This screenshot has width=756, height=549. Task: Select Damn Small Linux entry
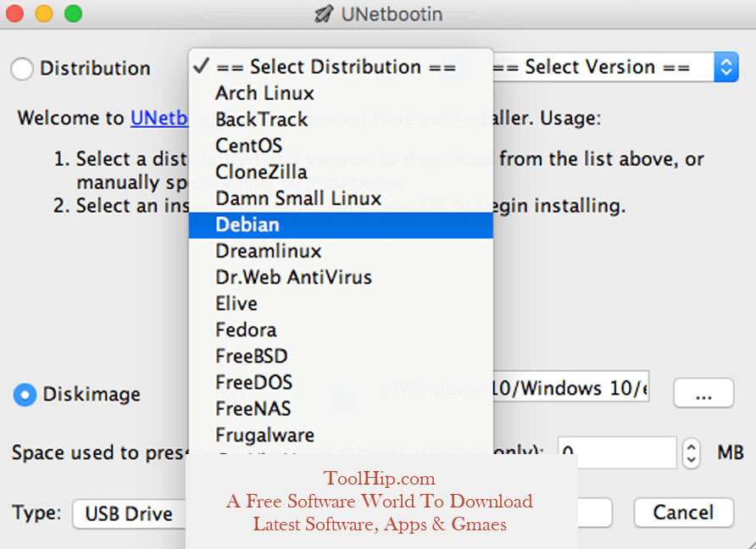(x=341, y=198)
